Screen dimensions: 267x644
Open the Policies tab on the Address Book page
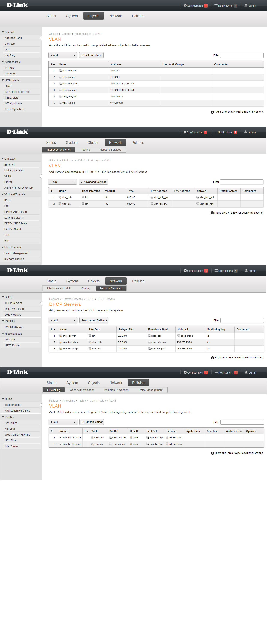138,16
